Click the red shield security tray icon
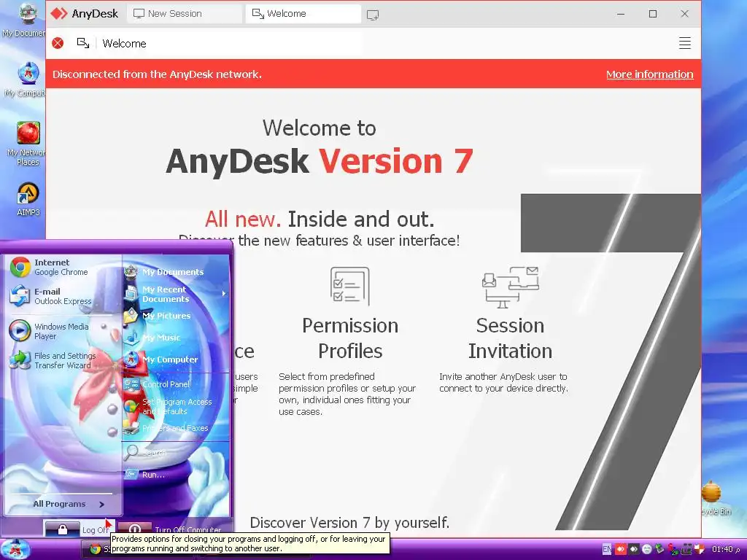This screenshot has width=747, height=560. (699, 549)
